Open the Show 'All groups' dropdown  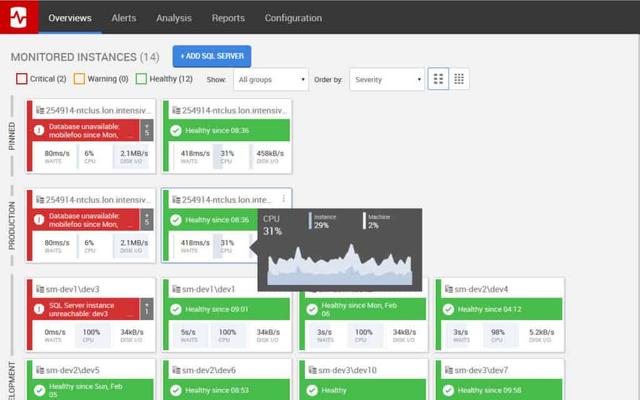(x=271, y=79)
